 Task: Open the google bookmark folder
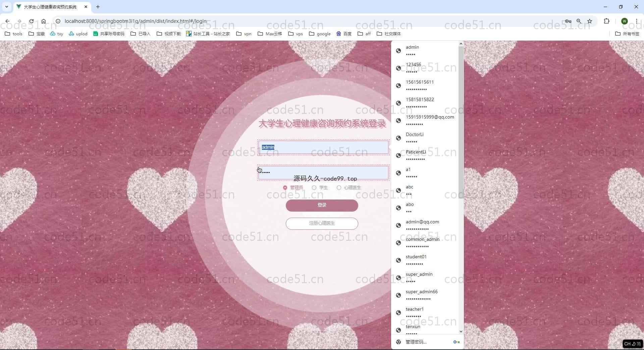[320, 34]
